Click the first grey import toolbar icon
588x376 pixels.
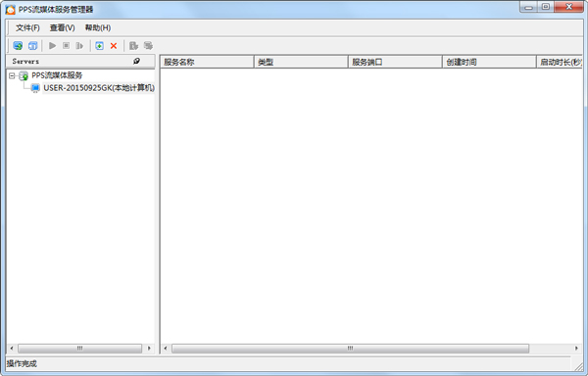coord(133,46)
